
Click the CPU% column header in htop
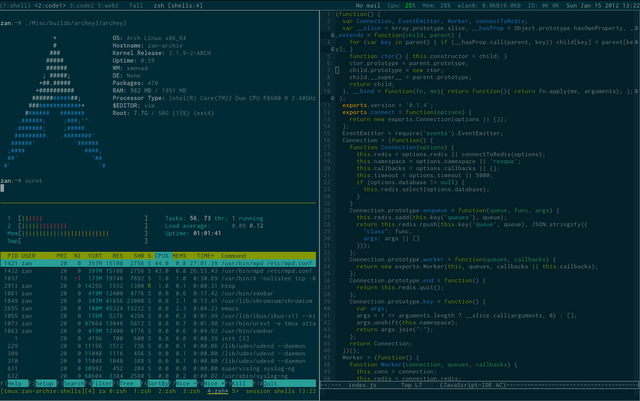point(162,256)
